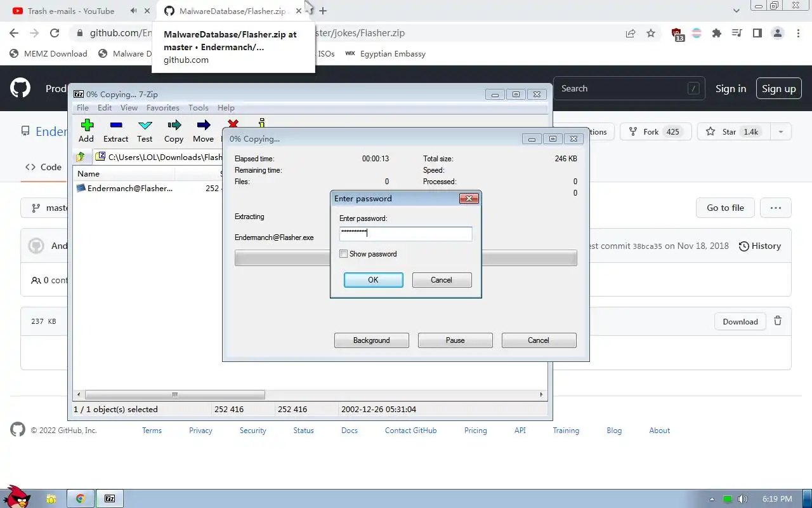Click the trash delete file icon on GitHub

point(778,321)
